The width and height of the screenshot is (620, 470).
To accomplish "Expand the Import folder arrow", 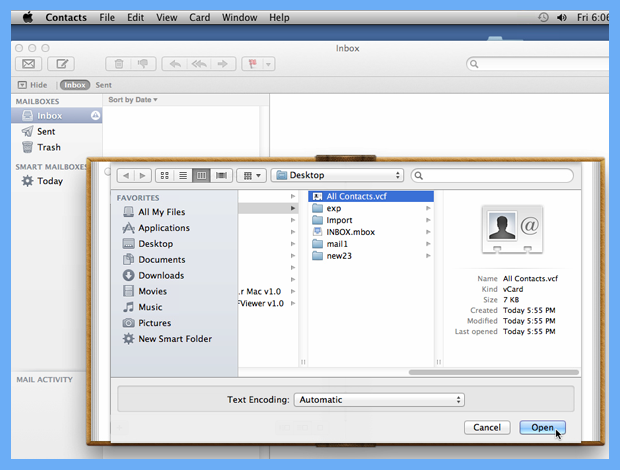I will click(428, 220).
